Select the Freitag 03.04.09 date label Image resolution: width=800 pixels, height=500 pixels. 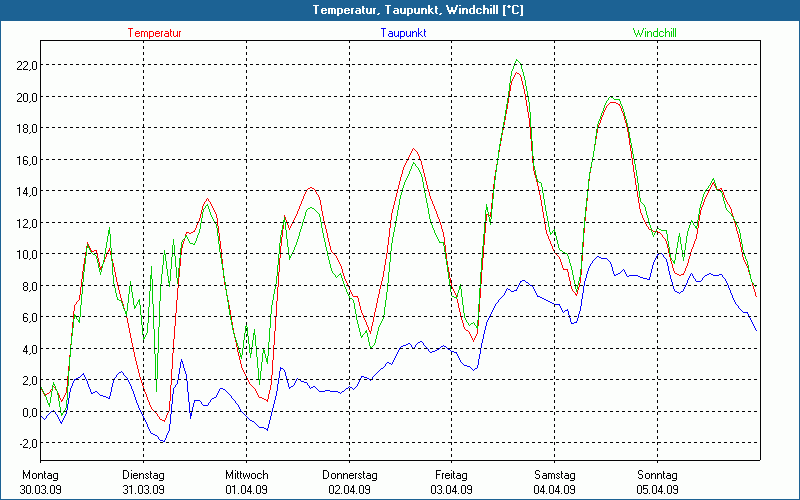click(452, 482)
